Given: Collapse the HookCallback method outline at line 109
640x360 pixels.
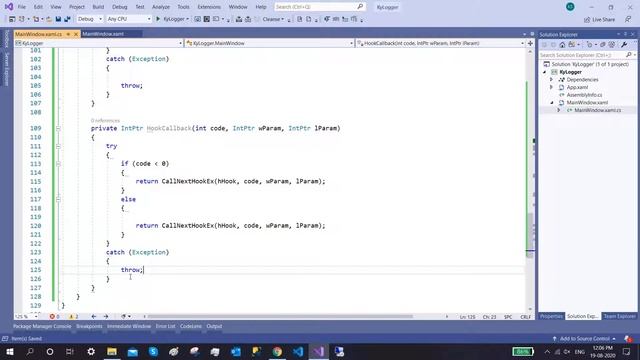Looking at the screenshot, I should [x=58, y=128].
